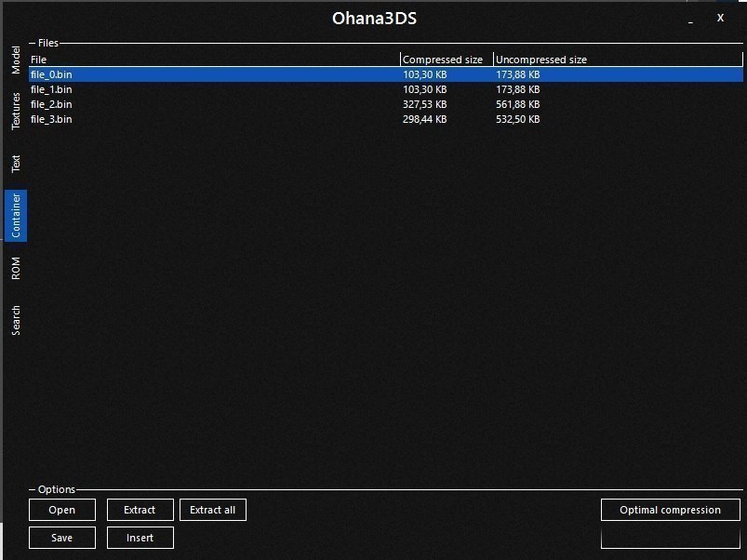Minimize the Ohana3DS window

coord(690,19)
